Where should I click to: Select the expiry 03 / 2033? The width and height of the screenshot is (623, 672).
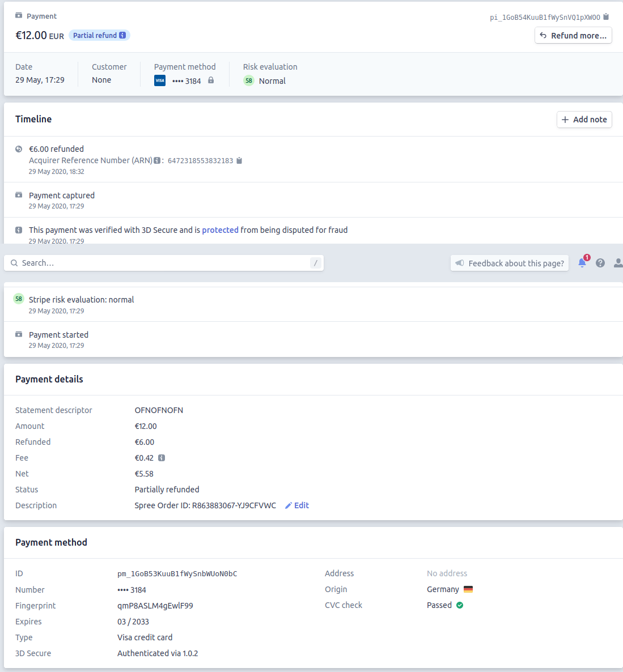point(133,622)
